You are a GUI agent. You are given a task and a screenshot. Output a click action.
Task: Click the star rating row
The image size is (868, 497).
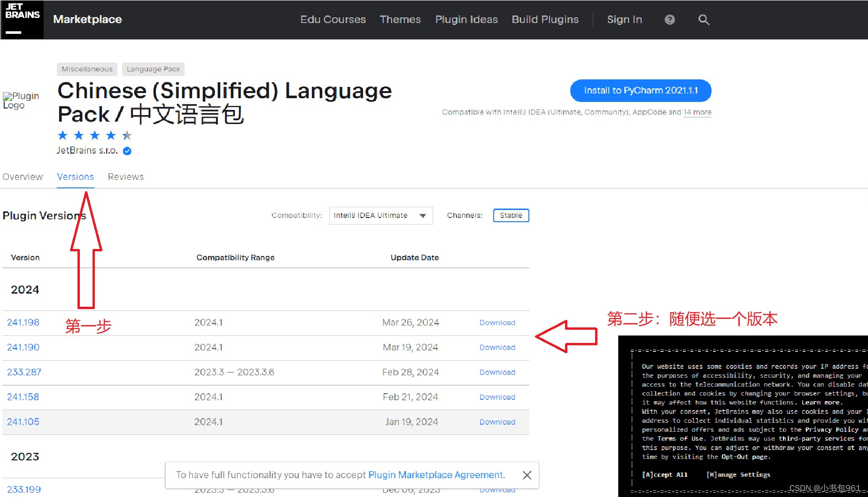click(x=94, y=136)
